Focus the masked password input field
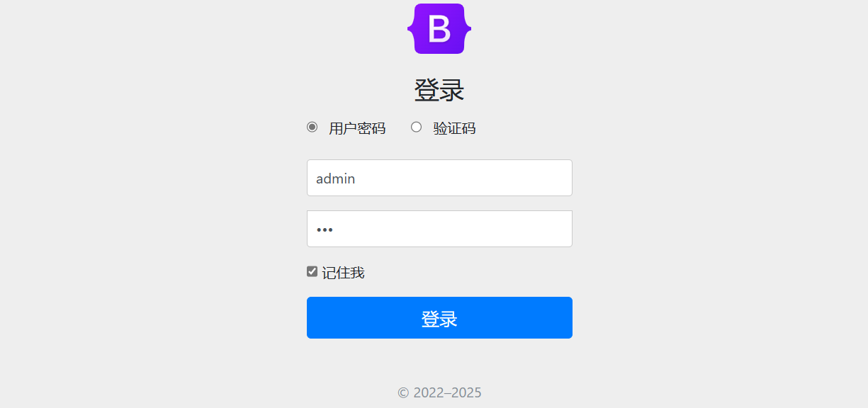This screenshot has height=408, width=868. pyautogui.click(x=439, y=229)
